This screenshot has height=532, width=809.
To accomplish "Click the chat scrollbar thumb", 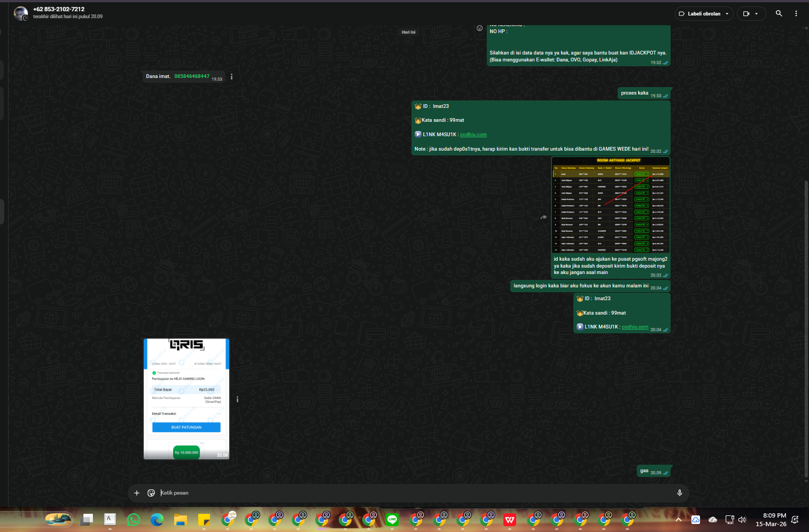I will coord(806,328).
